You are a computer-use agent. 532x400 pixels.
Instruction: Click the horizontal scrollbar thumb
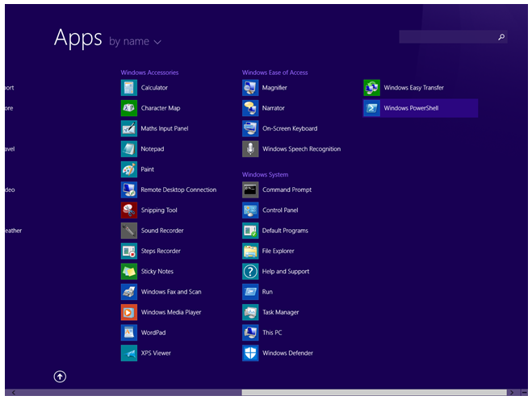[x=374, y=393]
